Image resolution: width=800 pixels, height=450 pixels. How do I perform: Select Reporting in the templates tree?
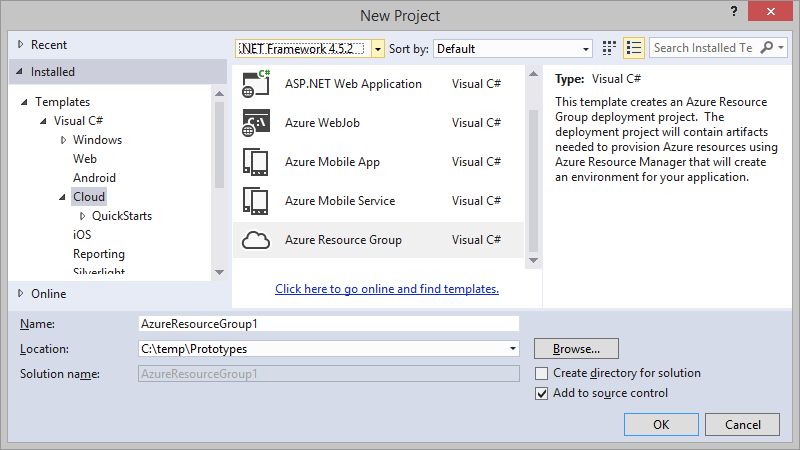(x=99, y=254)
